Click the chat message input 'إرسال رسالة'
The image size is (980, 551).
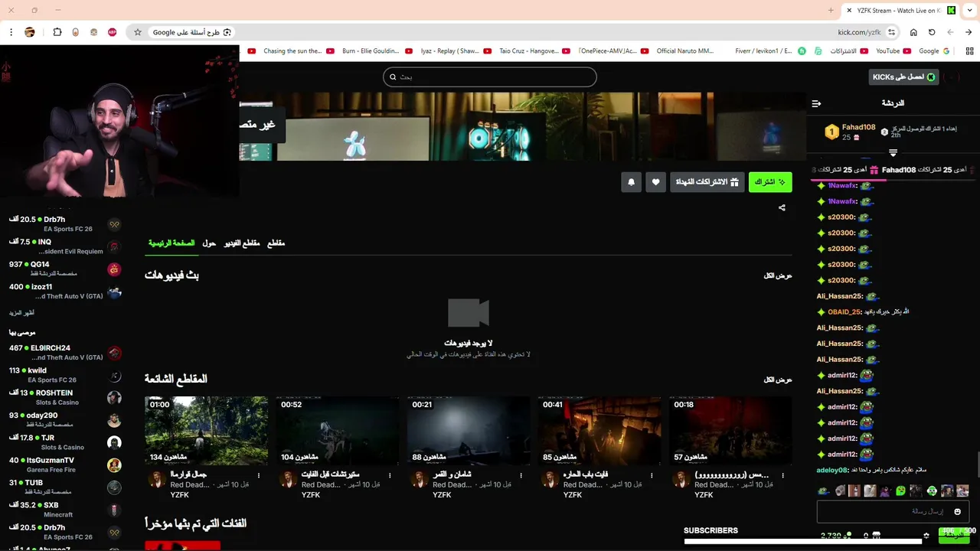(893, 511)
